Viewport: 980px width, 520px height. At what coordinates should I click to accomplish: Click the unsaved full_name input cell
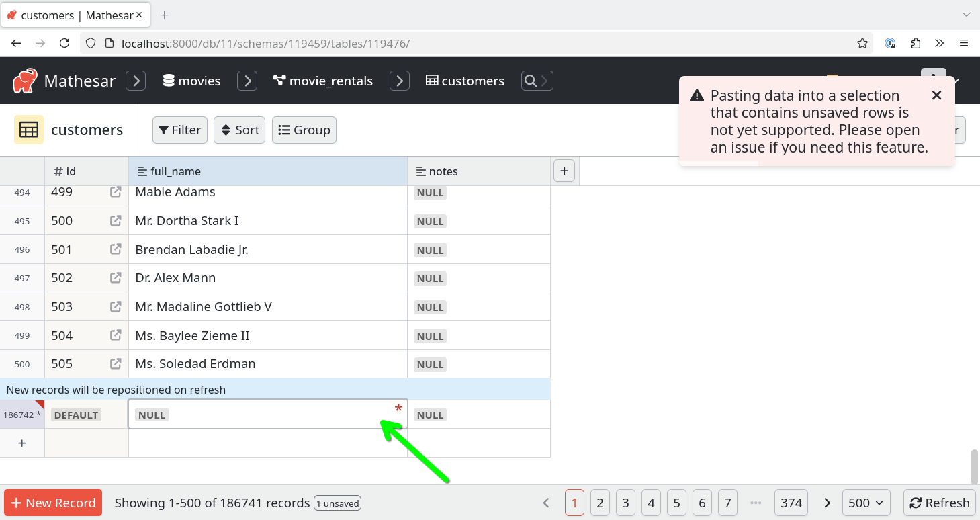(267, 414)
